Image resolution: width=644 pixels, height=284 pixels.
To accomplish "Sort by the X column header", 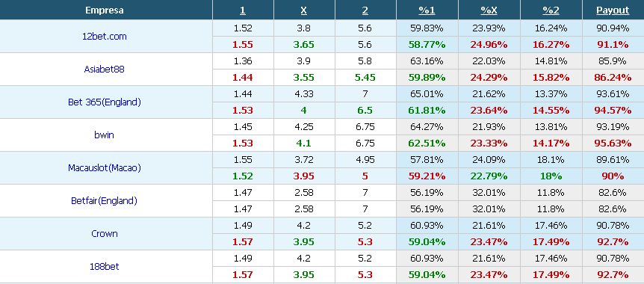I will 304,10.
